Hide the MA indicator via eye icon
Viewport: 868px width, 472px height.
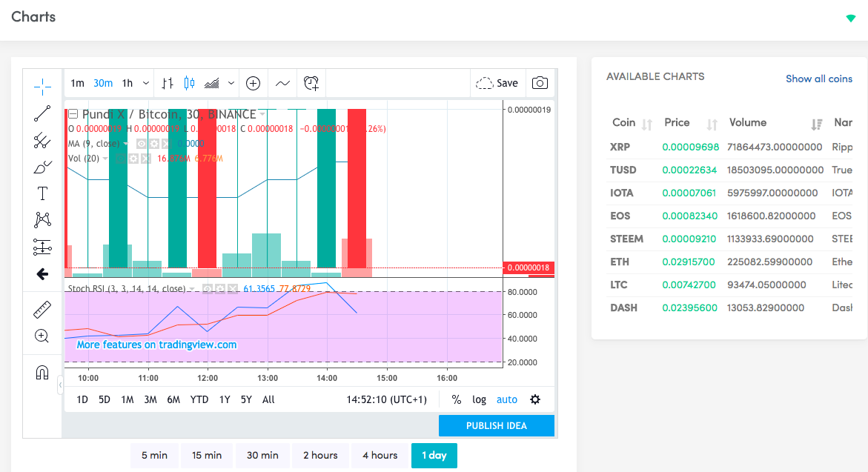142,143
